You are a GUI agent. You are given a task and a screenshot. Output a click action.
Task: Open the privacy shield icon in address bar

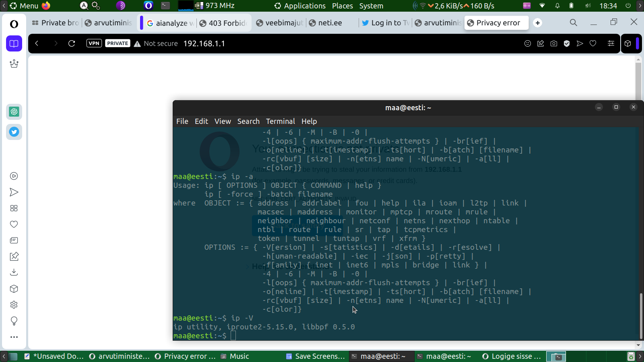(x=567, y=43)
